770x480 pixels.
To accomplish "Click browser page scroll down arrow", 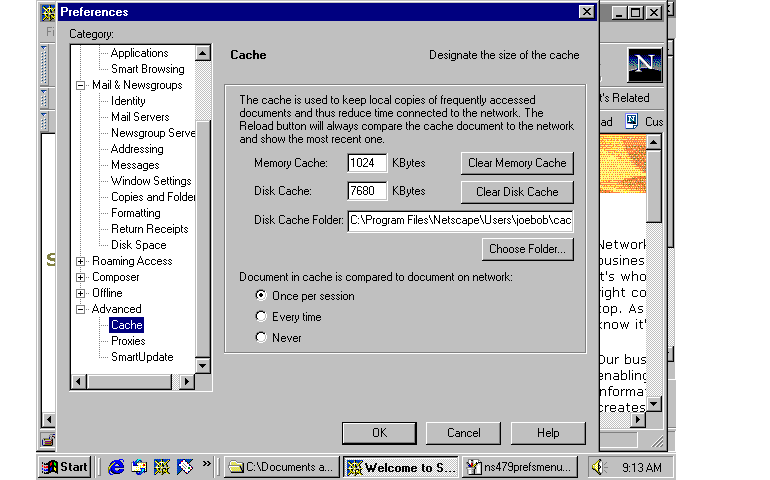I will pyautogui.click(x=654, y=404).
